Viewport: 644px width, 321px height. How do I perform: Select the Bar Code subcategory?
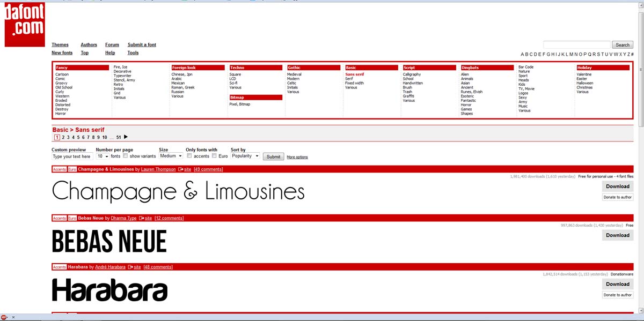[x=526, y=67]
